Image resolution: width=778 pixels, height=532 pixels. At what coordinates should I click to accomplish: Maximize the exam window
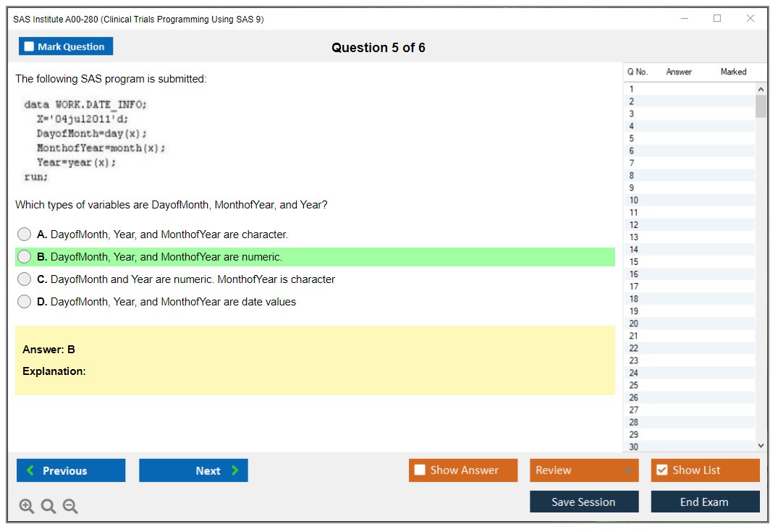717,19
